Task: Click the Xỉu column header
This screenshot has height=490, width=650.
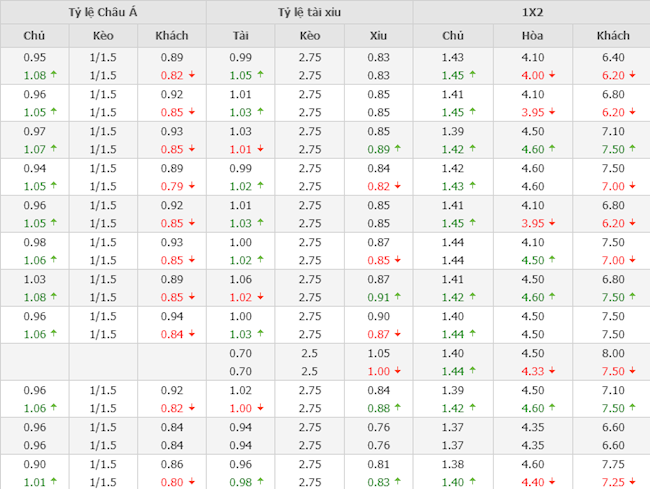Action: [x=378, y=36]
